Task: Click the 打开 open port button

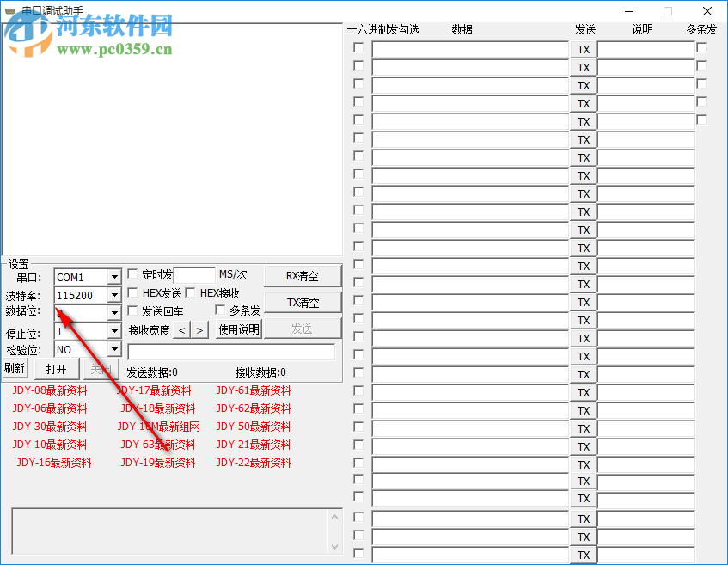Action: 56,369
